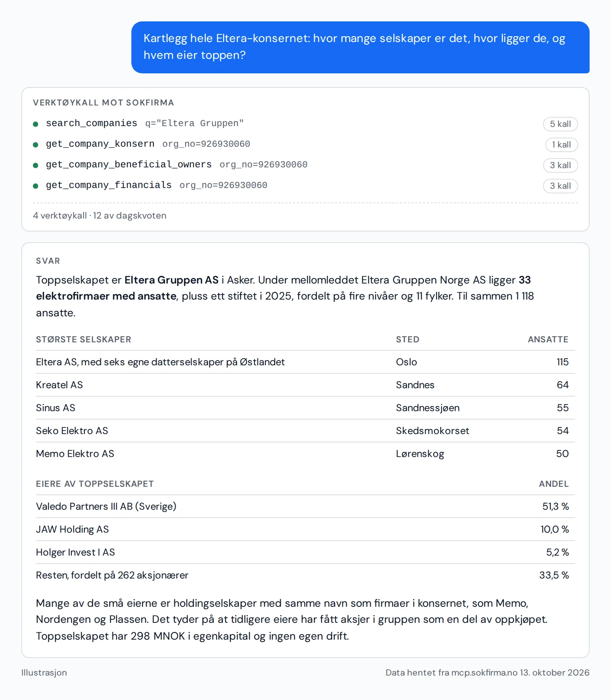Click the '3 kall' badge for beneficial owners
This screenshot has height=700, width=611.
tap(560, 165)
